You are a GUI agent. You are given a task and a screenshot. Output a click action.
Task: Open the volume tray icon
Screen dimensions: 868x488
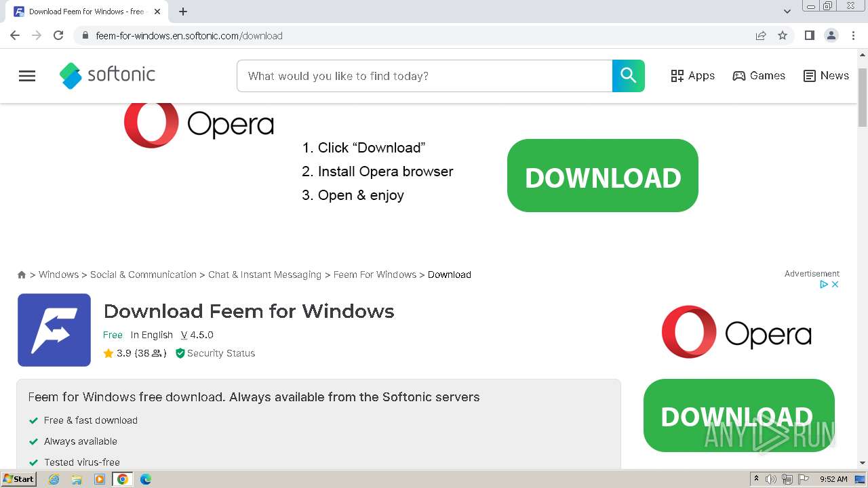click(x=771, y=479)
